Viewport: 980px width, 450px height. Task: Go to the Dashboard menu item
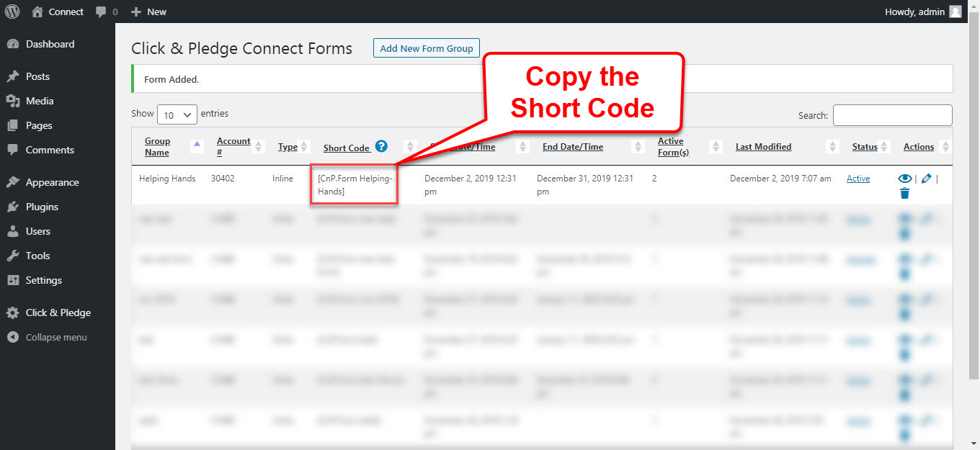pos(50,44)
